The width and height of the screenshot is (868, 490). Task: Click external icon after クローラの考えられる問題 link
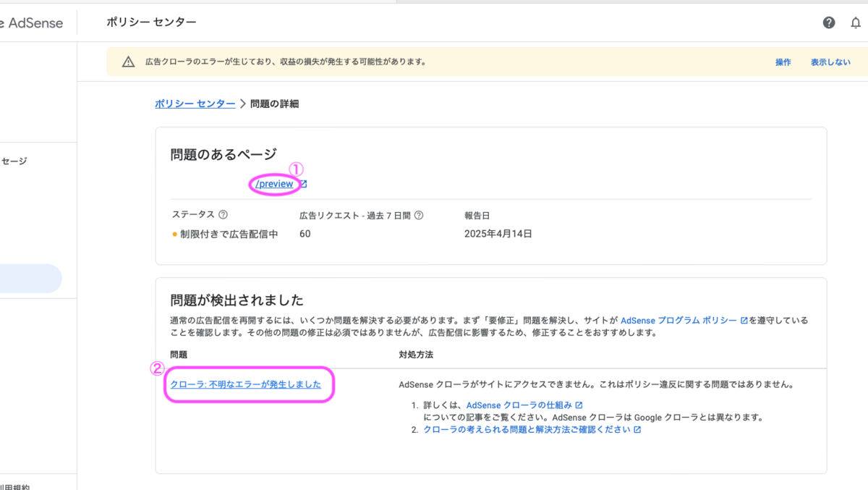(637, 430)
